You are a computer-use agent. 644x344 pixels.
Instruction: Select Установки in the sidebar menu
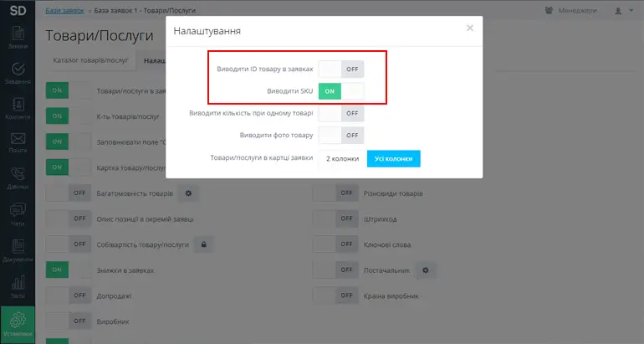[18, 325]
